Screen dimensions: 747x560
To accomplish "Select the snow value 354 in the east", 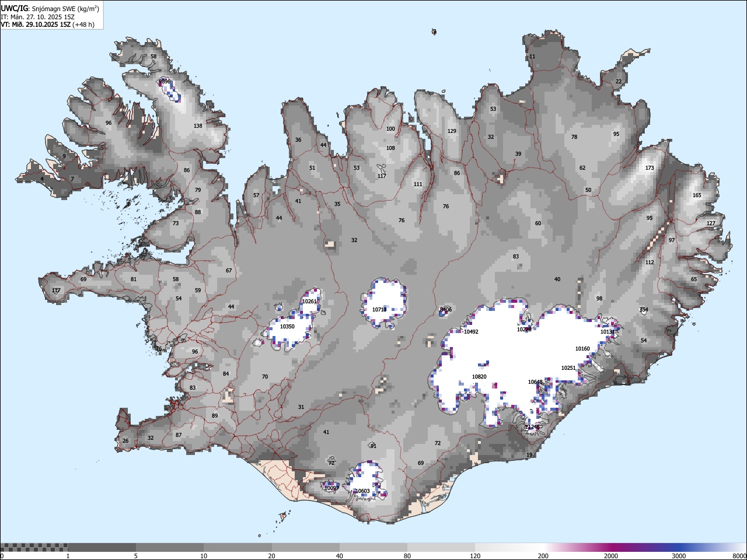I will (644, 310).
